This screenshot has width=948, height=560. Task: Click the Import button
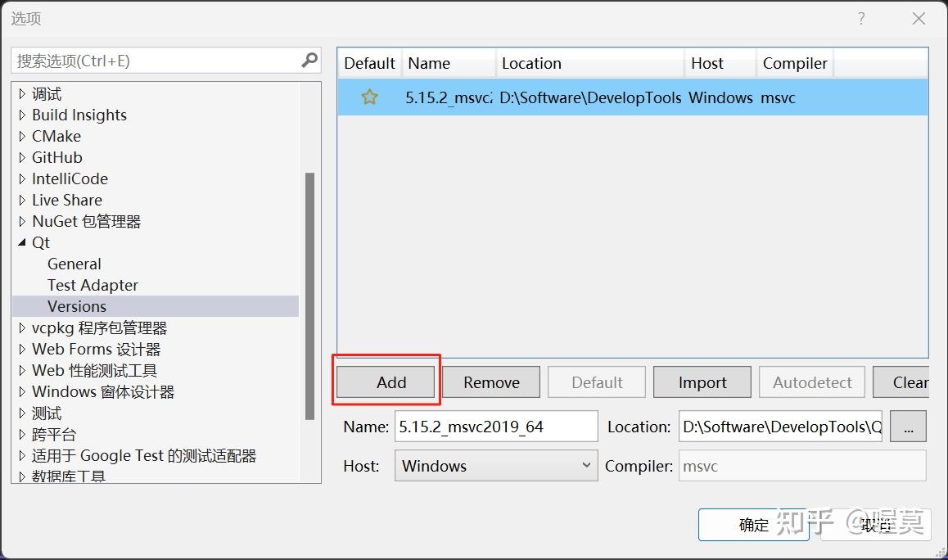702,382
